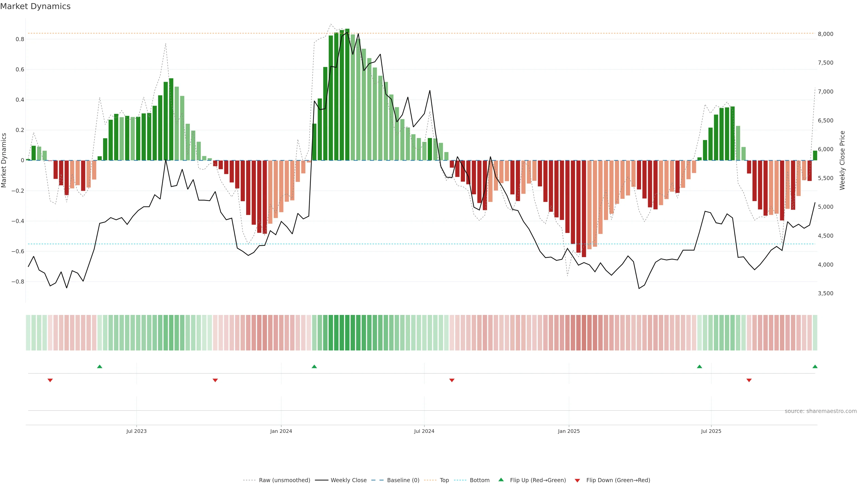Click the first red flip-down triangle marker
Viewport: 868px width, 488px height.
(50, 380)
